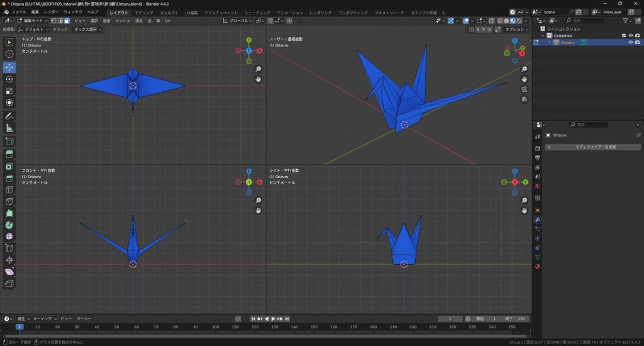The image size is (644, 346).
Task: Open the Material properties tab
Action: coord(538,267)
